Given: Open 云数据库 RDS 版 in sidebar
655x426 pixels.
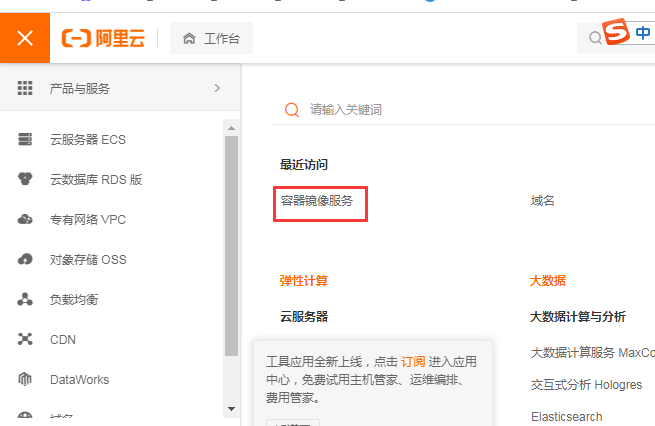Looking at the screenshot, I should [x=96, y=179].
